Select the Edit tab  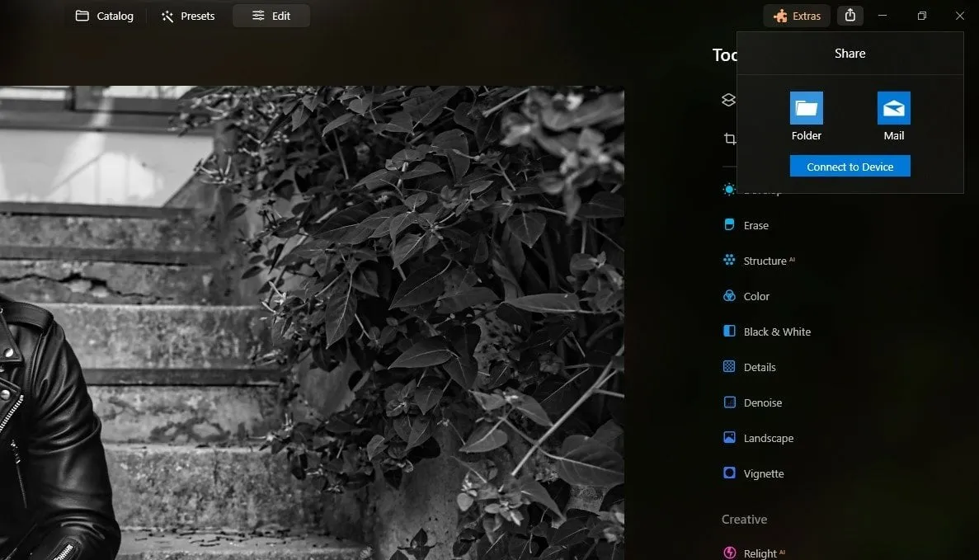[x=271, y=16]
